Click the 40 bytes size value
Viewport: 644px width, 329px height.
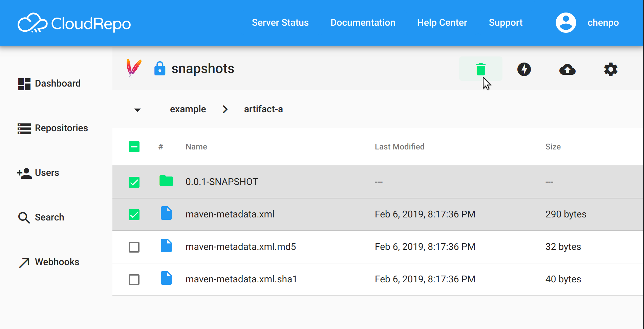tap(563, 279)
